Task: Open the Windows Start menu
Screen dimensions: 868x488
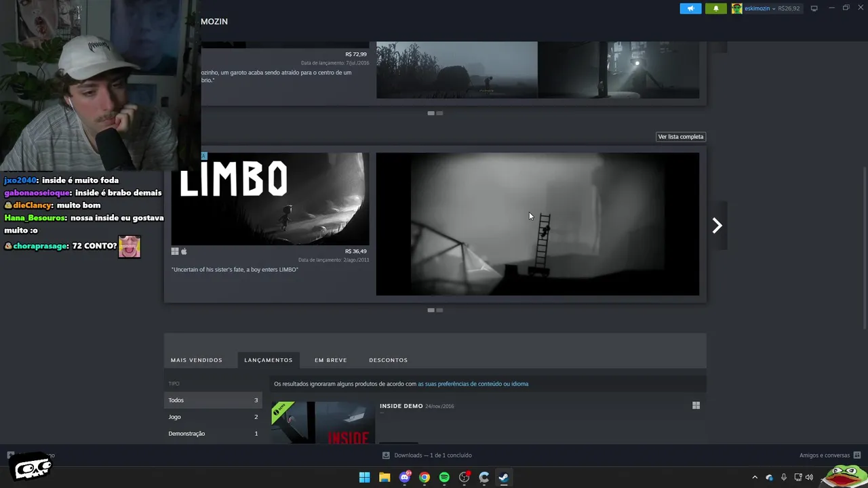Action: (364, 477)
